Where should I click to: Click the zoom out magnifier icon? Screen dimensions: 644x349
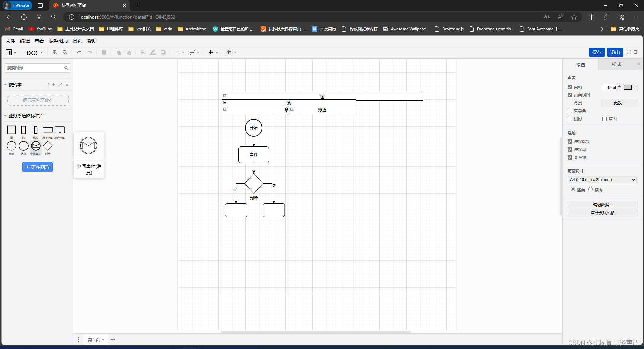pos(65,52)
